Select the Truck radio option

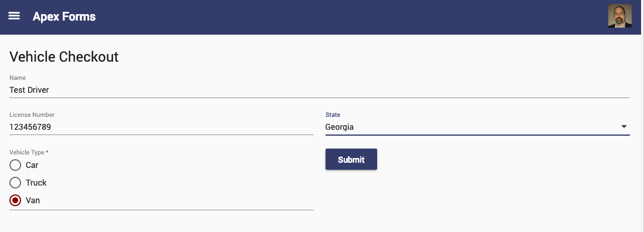15,183
